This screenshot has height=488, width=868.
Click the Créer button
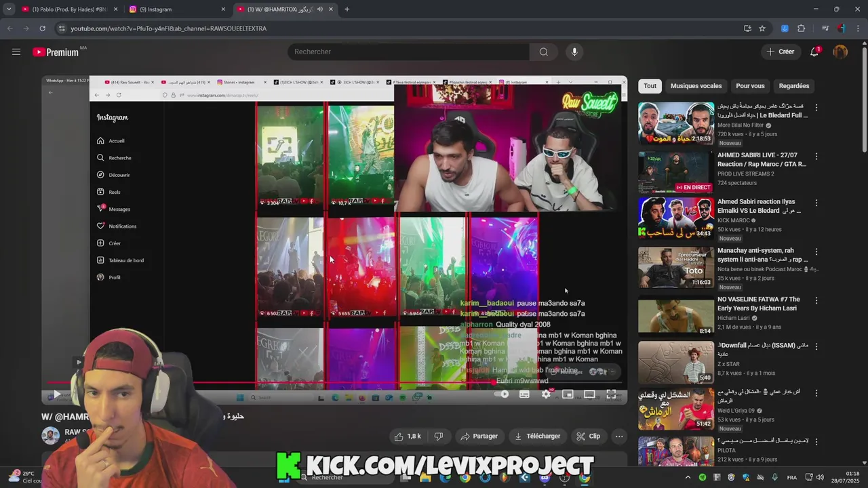click(x=780, y=52)
